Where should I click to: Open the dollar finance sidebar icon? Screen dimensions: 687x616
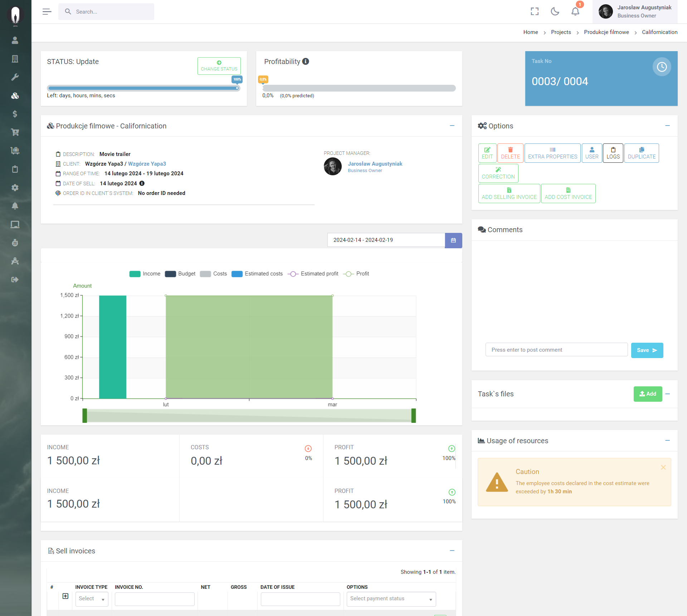pyautogui.click(x=15, y=114)
